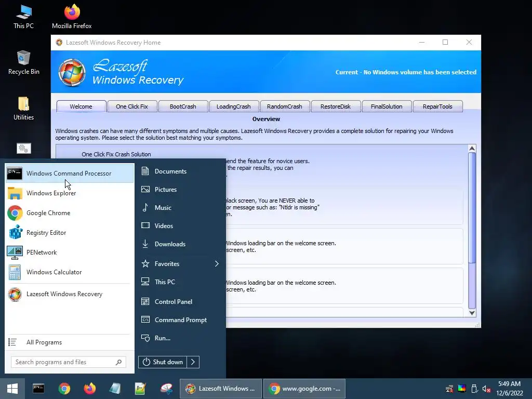Screen dimensions: 532x399
Task: Select the gears desktop shortcut icon
Action: tap(24, 148)
